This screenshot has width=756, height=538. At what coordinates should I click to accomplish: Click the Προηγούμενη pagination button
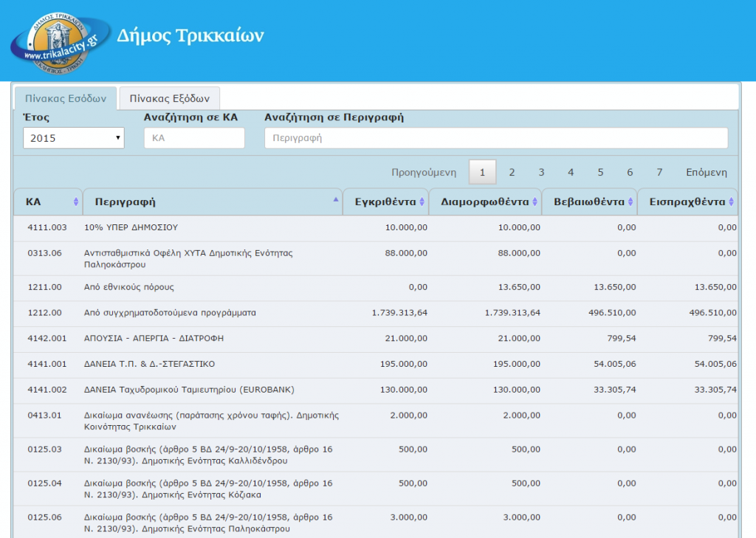pos(424,172)
